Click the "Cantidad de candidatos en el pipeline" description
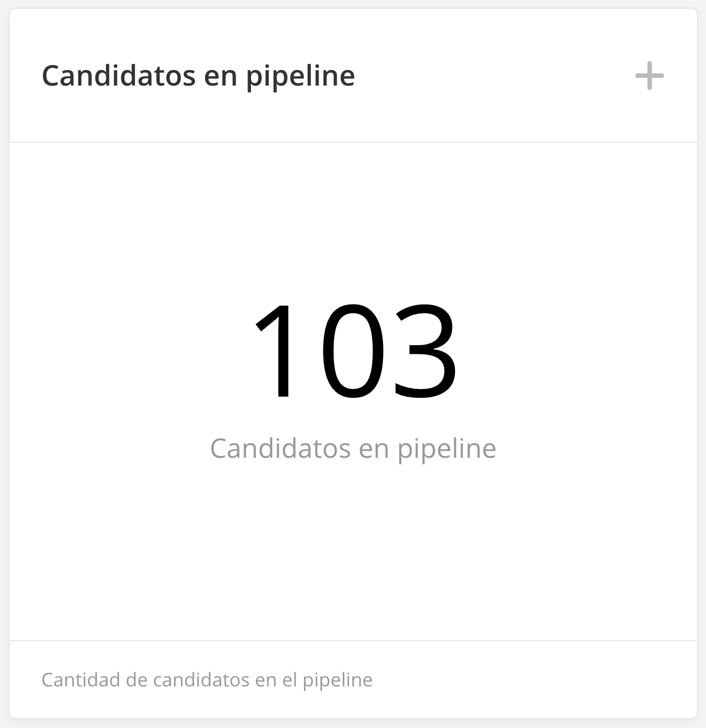The height and width of the screenshot is (728, 706). [207, 680]
